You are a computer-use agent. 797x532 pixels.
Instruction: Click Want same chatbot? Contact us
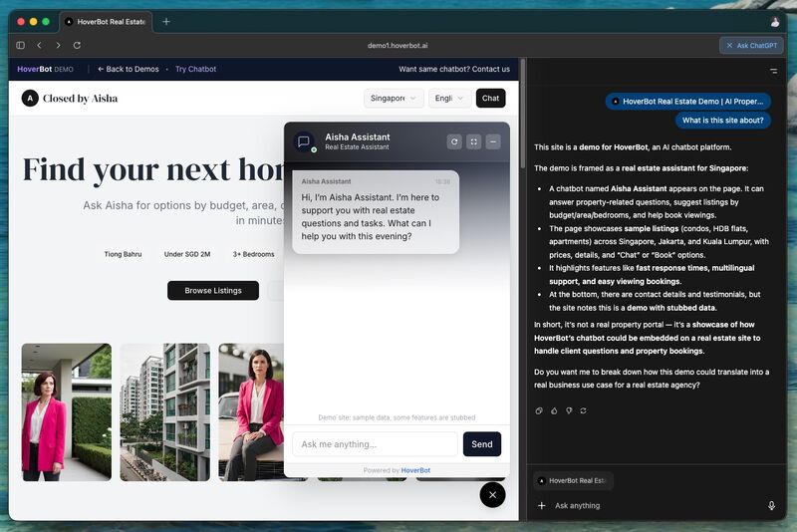(454, 69)
